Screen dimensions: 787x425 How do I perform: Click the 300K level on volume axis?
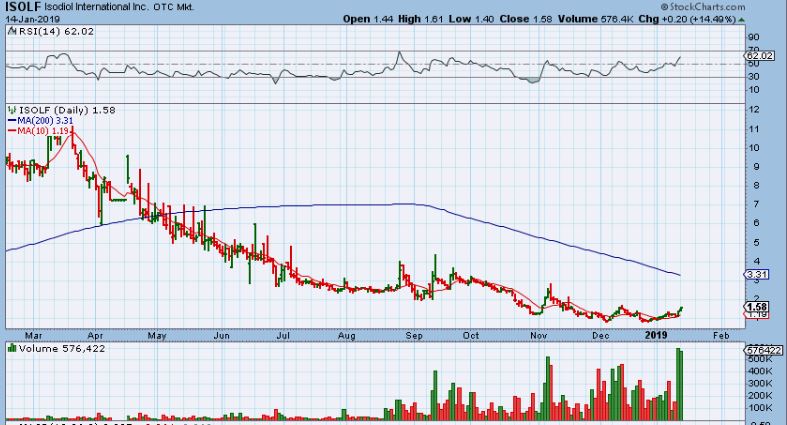pyautogui.click(x=760, y=383)
